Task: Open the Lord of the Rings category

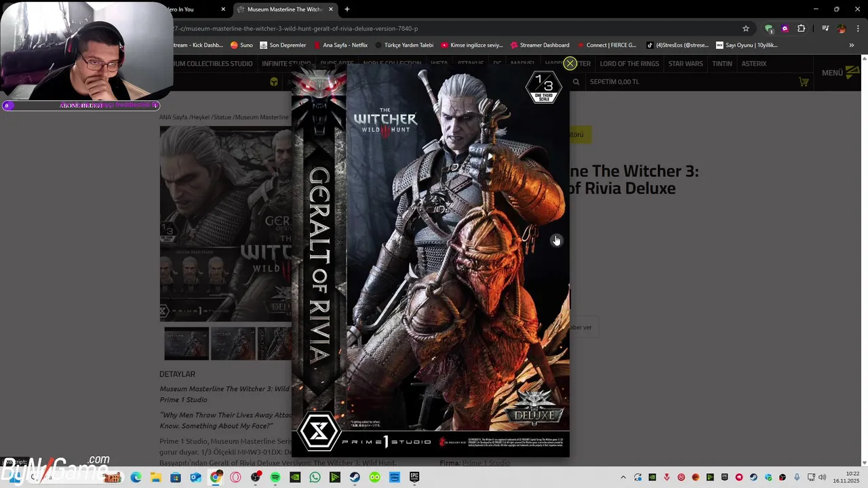Action: tap(629, 64)
